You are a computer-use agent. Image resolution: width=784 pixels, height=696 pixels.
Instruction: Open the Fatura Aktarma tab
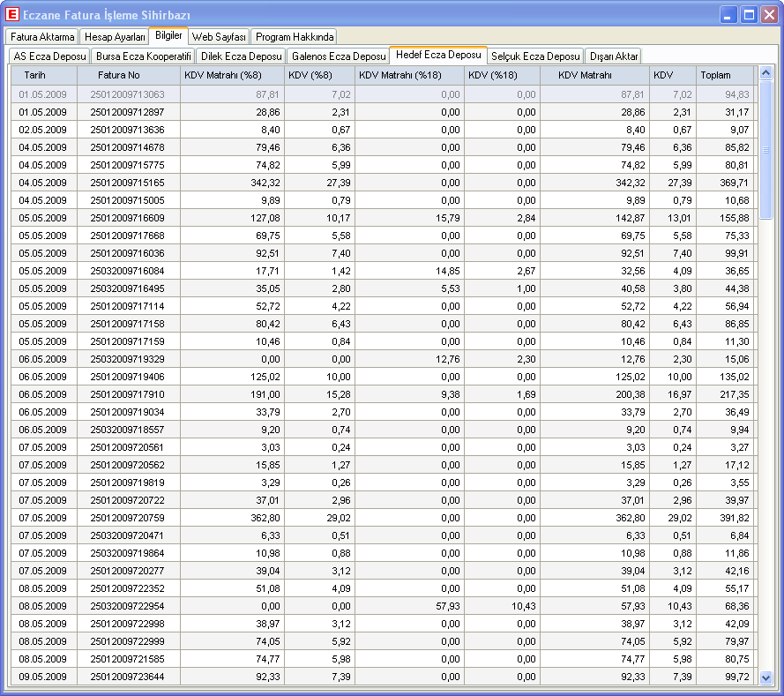pos(42,37)
